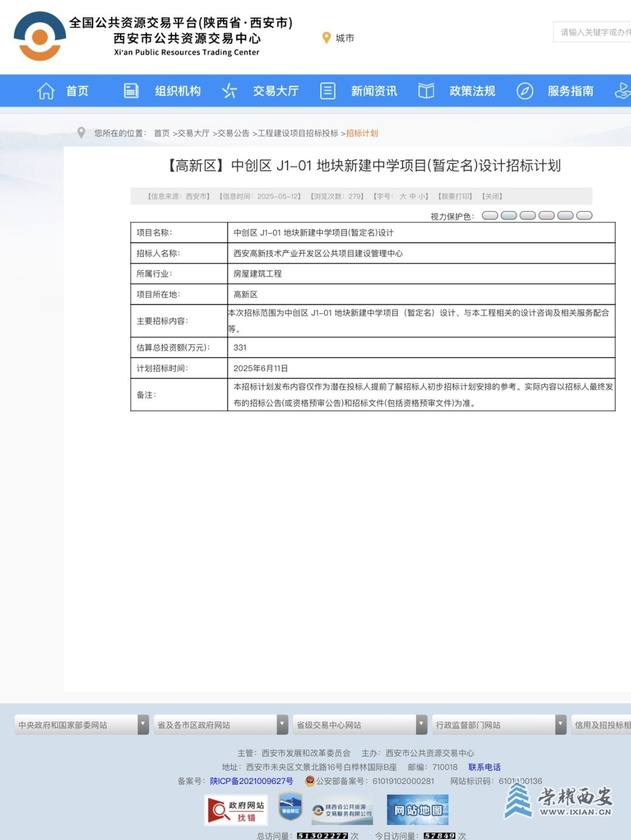
Task: Set font size to 中
Action: pyautogui.click(x=412, y=196)
